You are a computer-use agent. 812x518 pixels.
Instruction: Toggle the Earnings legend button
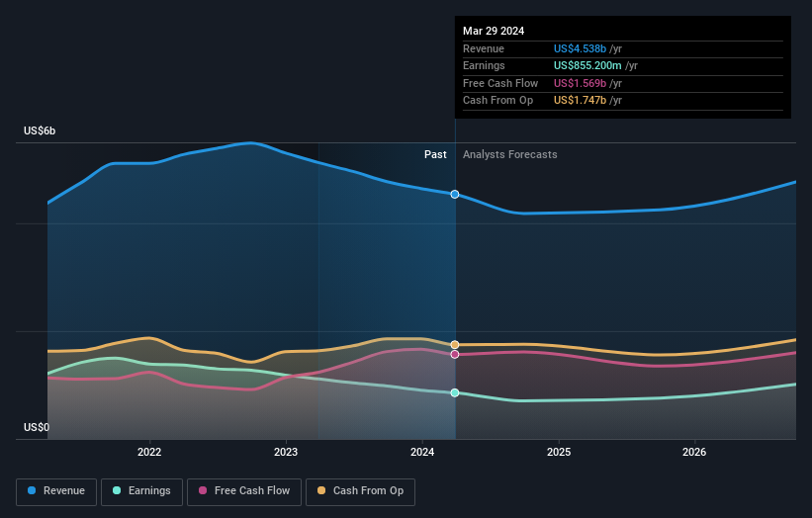click(x=141, y=491)
